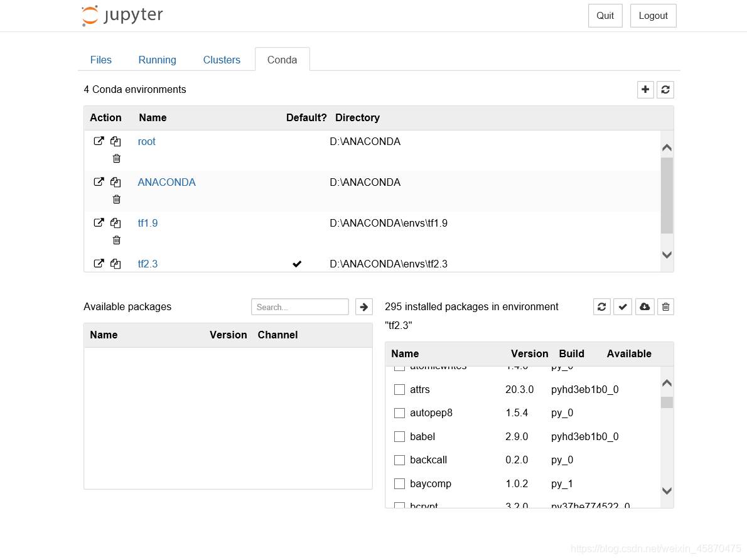Refresh installed packages list
This screenshot has width=747, height=560.
[602, 306]
